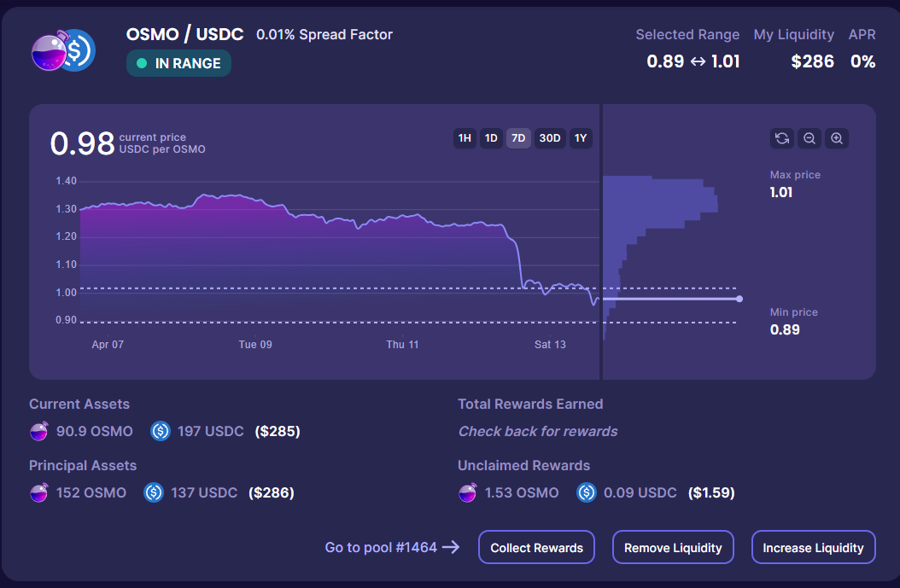
Task: Select the 7D price range
Action: 518,138
